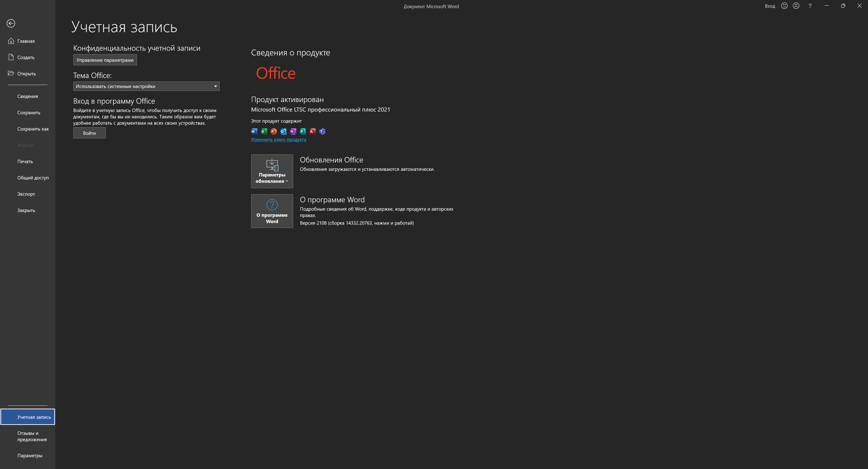Viewport: 868px width, 469px height.
Task: Open Параметры at sidebar bottom
Action: [28, 455]
